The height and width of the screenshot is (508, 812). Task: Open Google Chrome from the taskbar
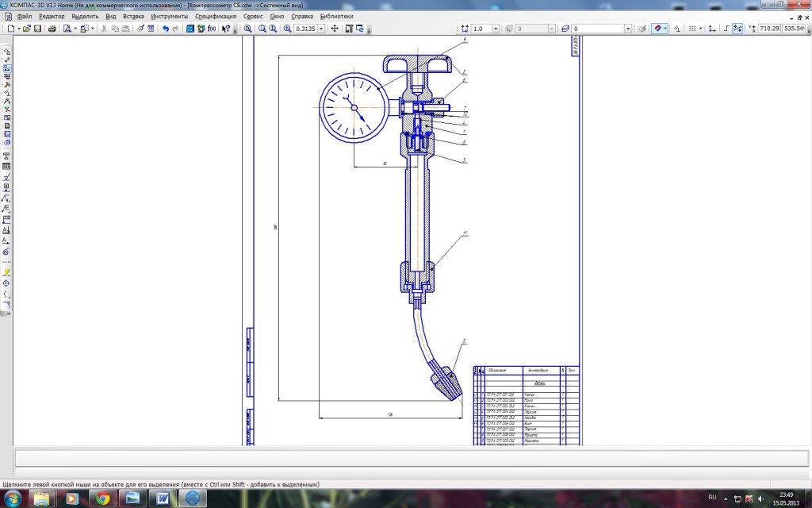click(102, 498)
